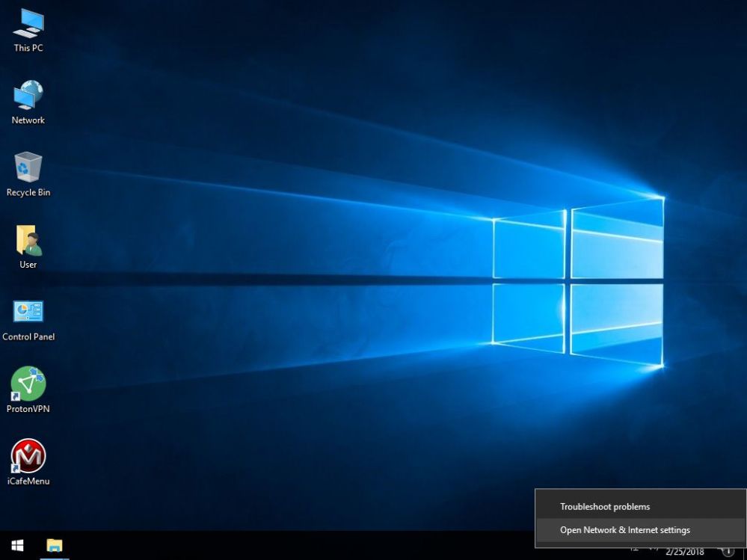Open File Explorer from the taskbar
The height and width of the screenshot is (560, 747).
54,545
